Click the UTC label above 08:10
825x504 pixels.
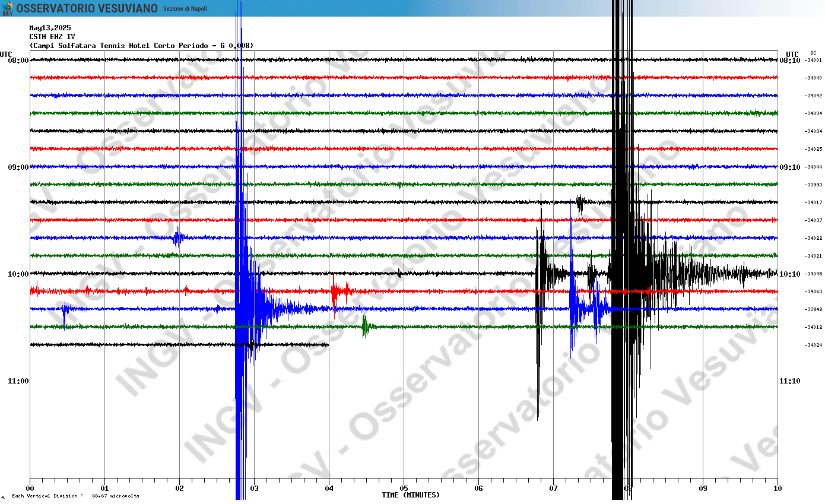[x=792, y=54]
